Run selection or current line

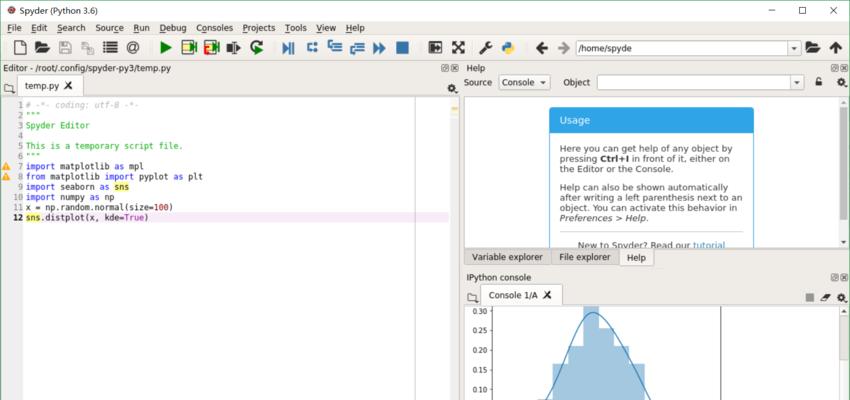pyautogui.click(x=234, y=48)
